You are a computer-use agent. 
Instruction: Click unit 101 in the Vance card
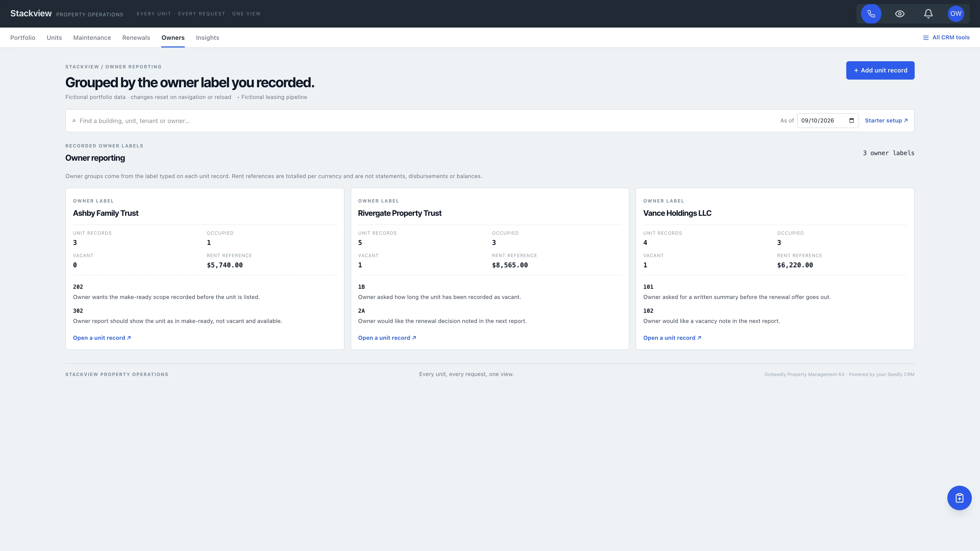tap(648, 287)
